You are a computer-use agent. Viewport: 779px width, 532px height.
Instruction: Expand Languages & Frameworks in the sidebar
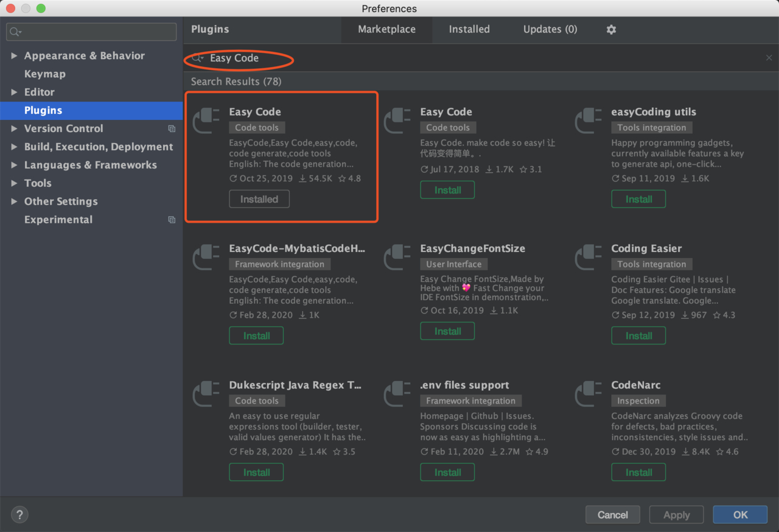point(15,165)
